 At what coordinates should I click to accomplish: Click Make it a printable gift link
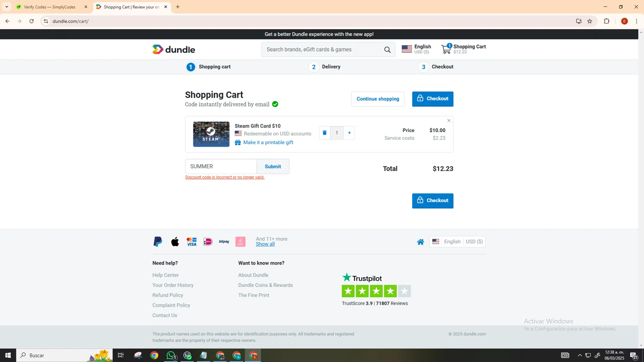tap(268, 142)
